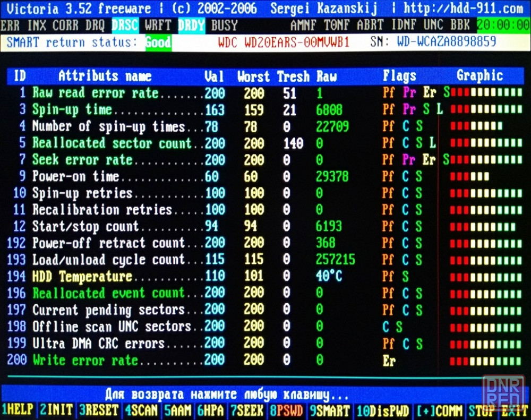Screen dimensions: 531x420
Task: Run the 7SEEK function
Action: pos(247,410)
